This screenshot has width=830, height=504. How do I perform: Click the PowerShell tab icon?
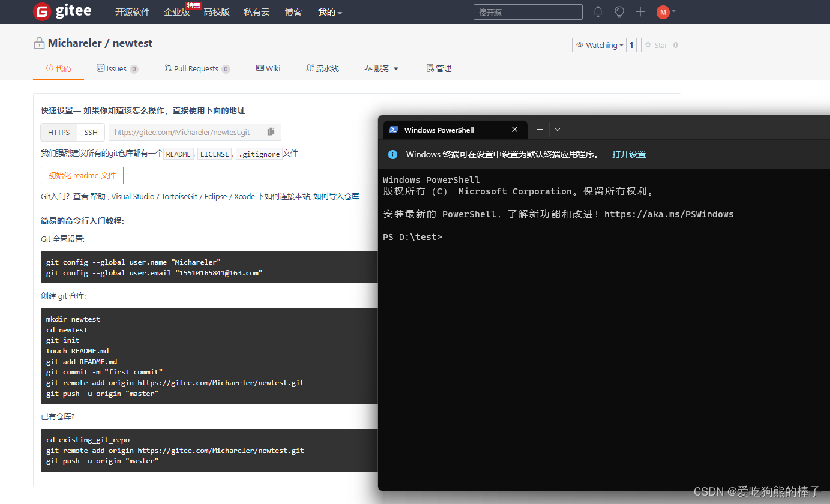(x=394, y=130)
